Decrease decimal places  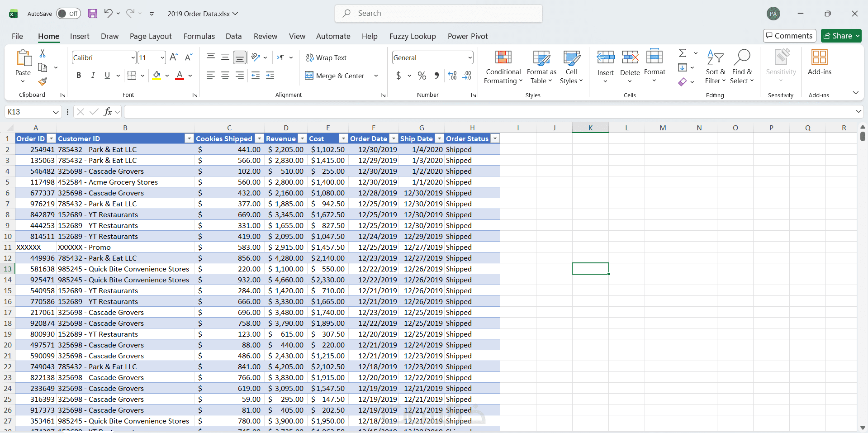(467, 76)
